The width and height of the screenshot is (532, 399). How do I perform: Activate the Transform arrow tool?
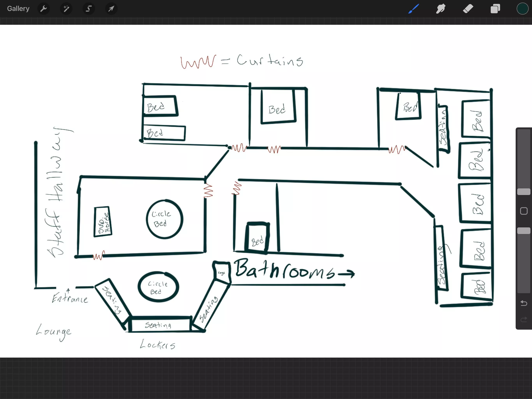[111, 9]
